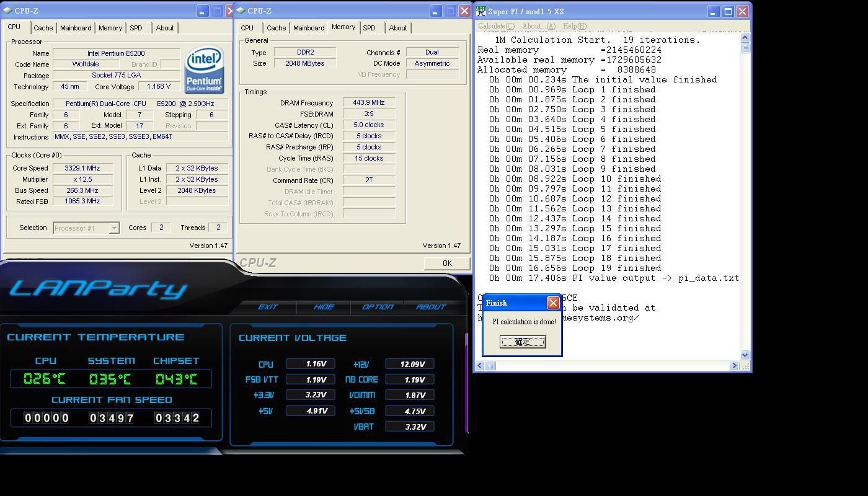Click EXIT in LANParty panel

point(268,307)
